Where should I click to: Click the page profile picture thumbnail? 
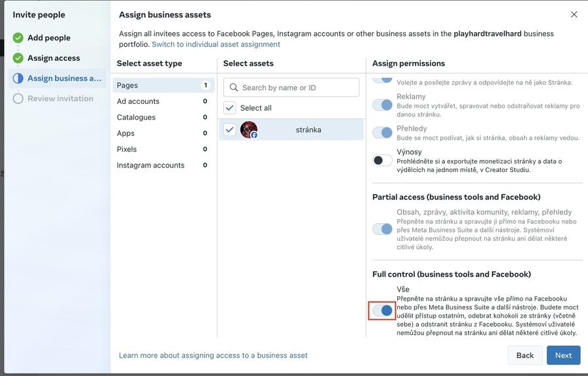[x=249, y=129]
